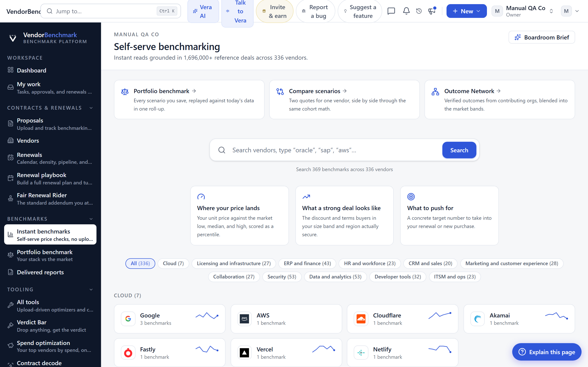Click the Google vendor logo
The height and width of the screenshot is (367, 588).
[x=128, y=319]
